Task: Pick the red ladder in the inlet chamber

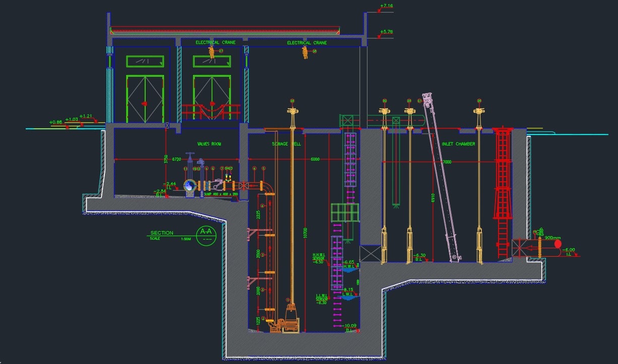Action: [502, 192]
